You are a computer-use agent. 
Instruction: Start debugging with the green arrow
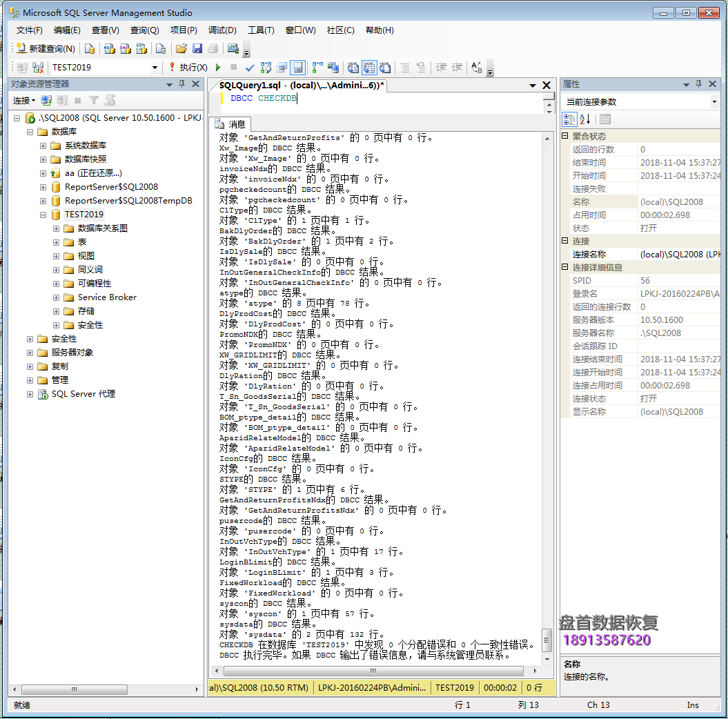218,68
